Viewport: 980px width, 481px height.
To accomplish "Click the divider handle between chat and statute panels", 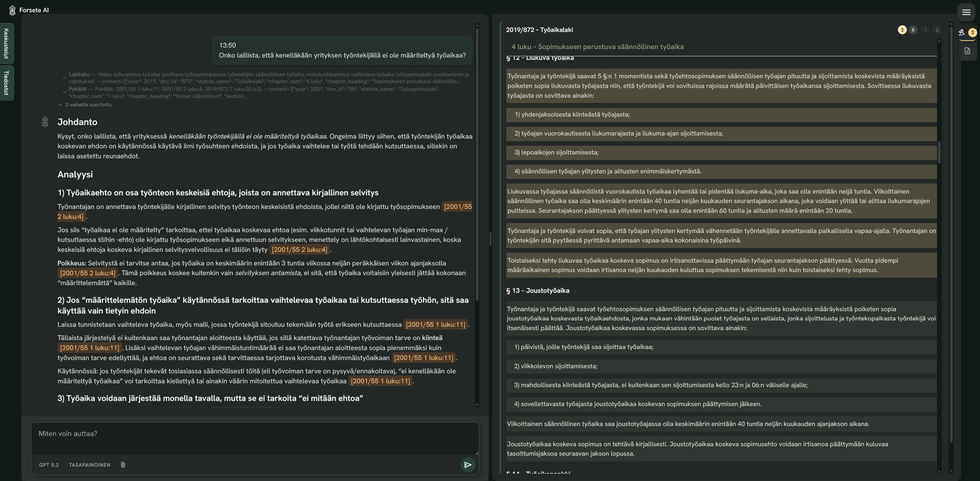I will pos(490,239).
